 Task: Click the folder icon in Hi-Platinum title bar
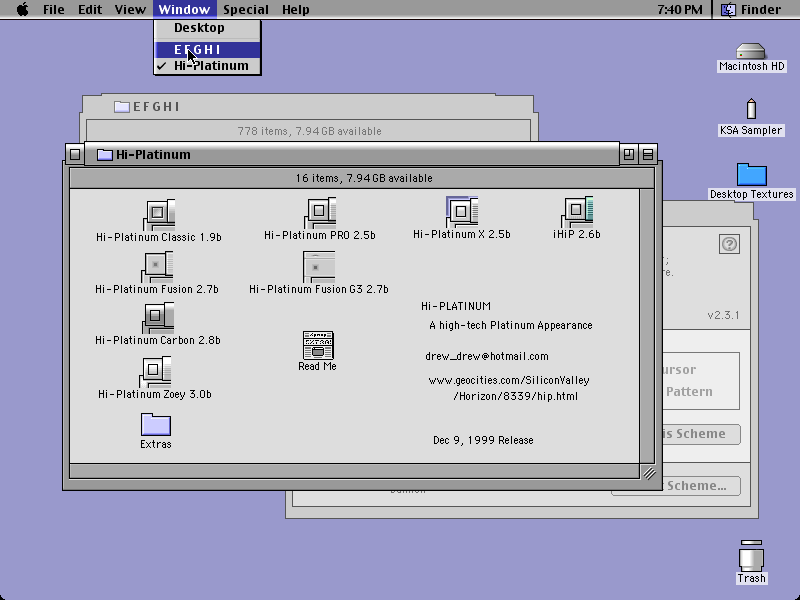[105, 155]
